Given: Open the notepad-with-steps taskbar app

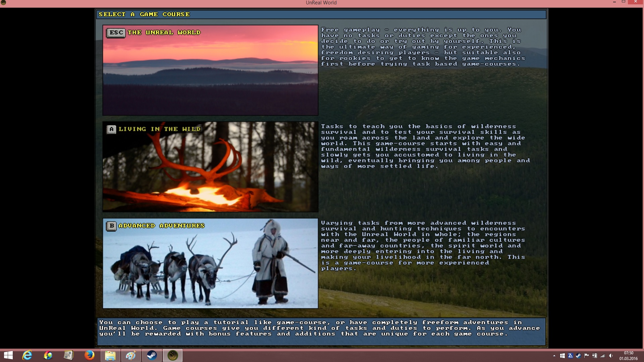Looking at the screenshot, I should pyautogui.click(x=69, y=355).
